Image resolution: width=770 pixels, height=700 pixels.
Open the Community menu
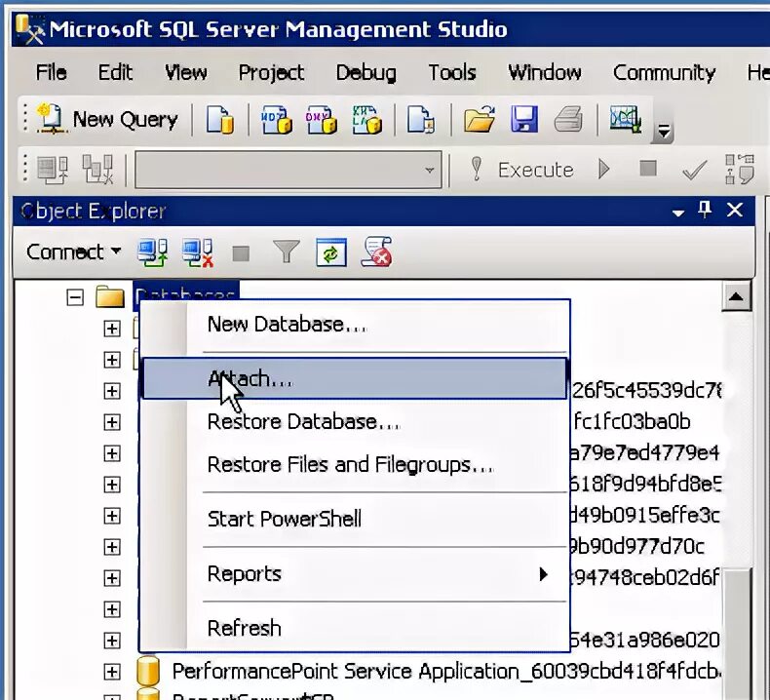coord(664,73)
